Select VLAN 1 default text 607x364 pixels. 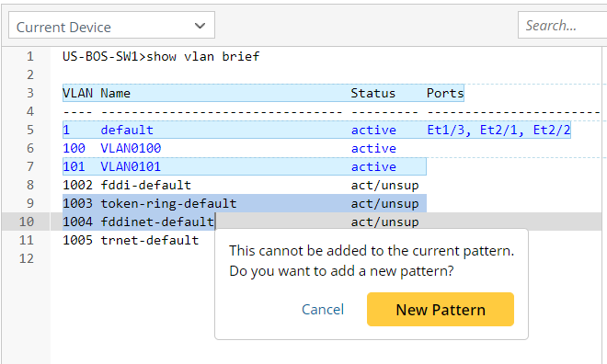pos(108,130)
